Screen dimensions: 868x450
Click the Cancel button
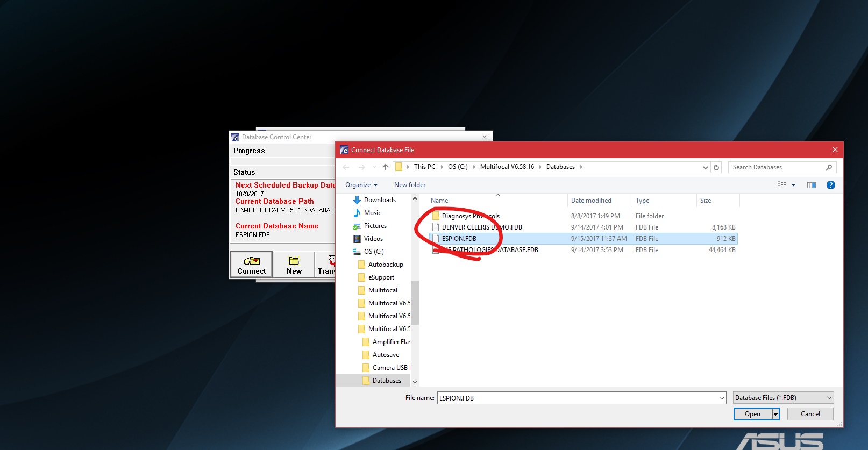pyautogui.click(x=810, y=414)
